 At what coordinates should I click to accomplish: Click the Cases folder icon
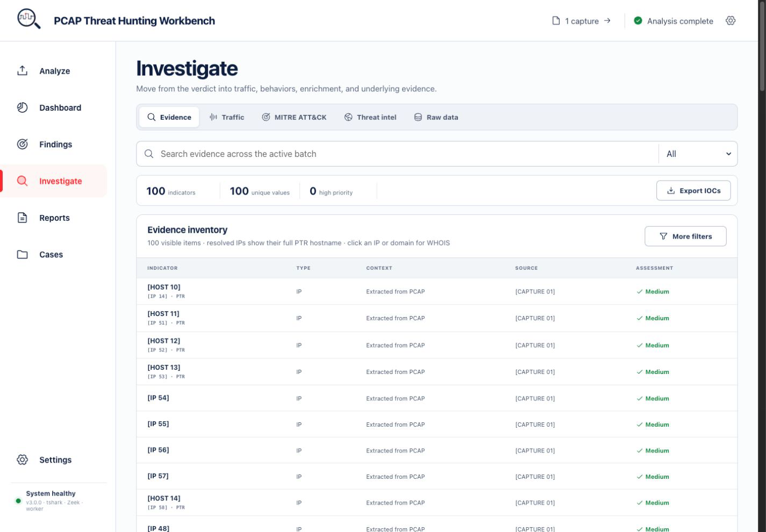pos(22,254)
